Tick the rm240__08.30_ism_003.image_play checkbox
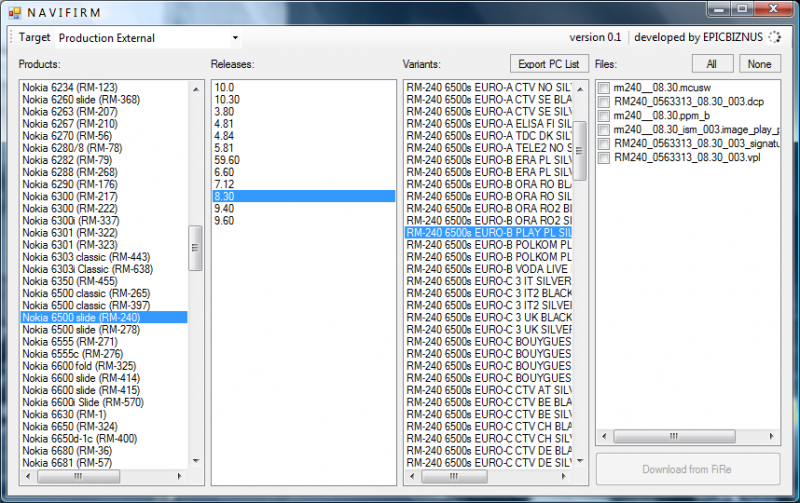Screen dimensions: 800x503 (604, 130)
